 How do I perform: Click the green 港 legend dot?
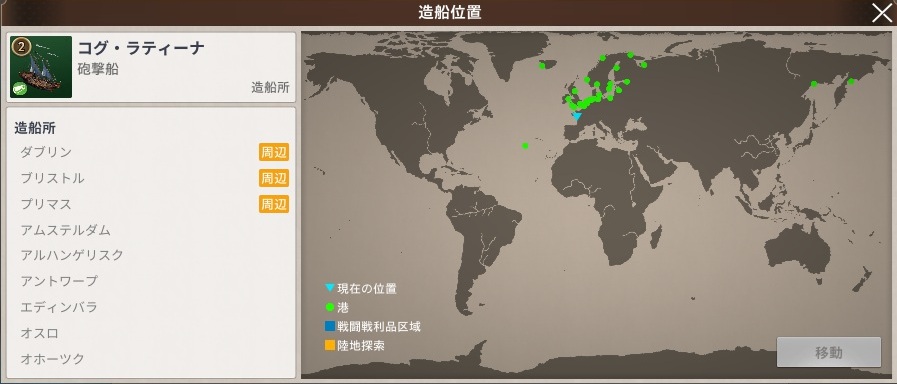click(x=330, y=307)
